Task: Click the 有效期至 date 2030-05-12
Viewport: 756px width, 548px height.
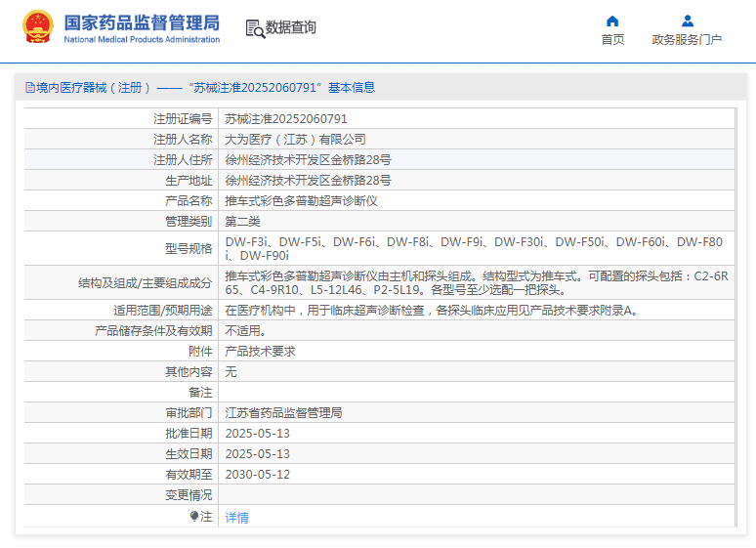Action: point(258,474)
